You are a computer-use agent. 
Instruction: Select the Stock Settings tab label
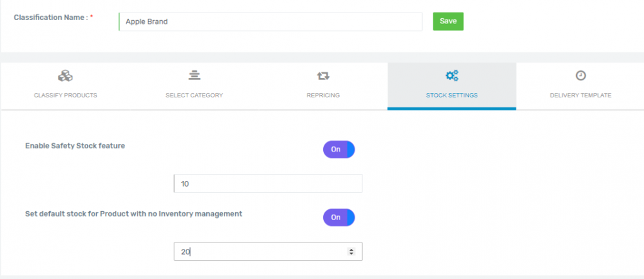[452, 95]
